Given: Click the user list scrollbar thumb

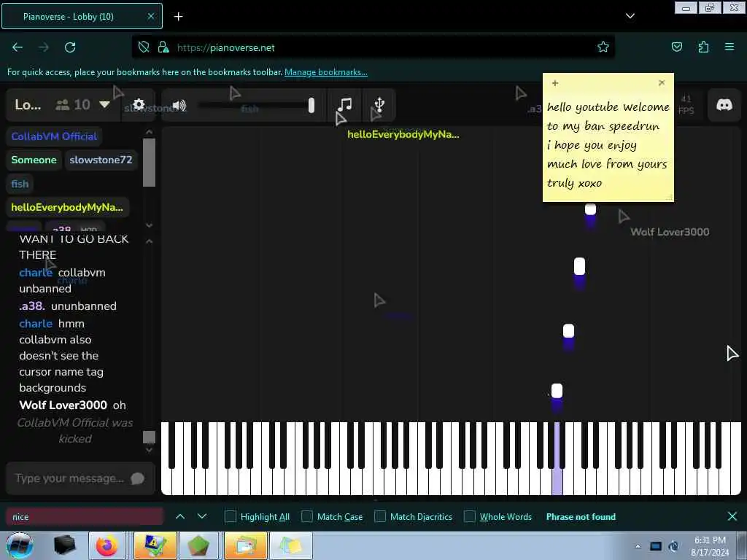Looking at the screenshot, I should click(149, 163).
